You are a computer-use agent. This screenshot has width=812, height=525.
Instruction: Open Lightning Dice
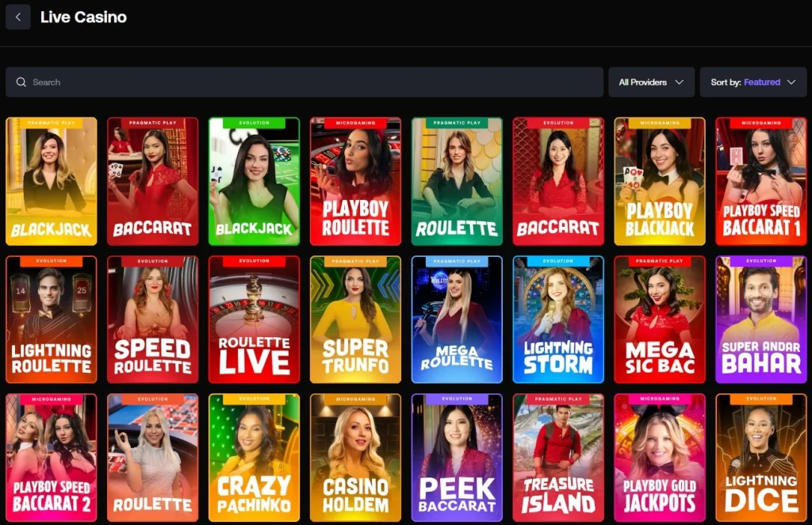[761, 458]
